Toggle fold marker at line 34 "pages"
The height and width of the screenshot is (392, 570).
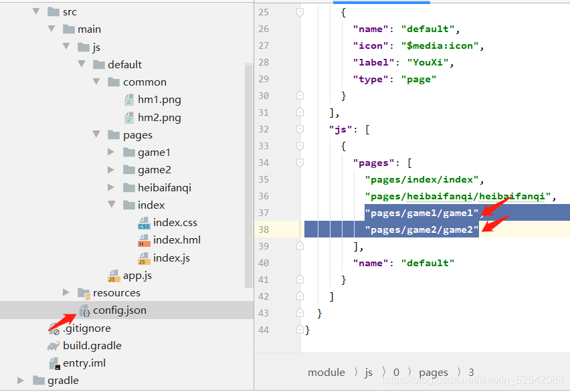300,163
